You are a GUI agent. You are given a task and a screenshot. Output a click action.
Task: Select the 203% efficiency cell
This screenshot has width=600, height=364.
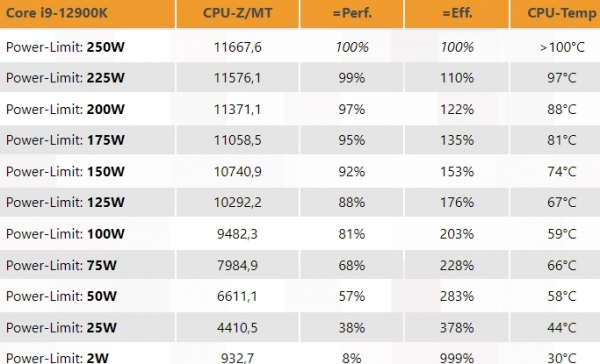coord(457,234)
